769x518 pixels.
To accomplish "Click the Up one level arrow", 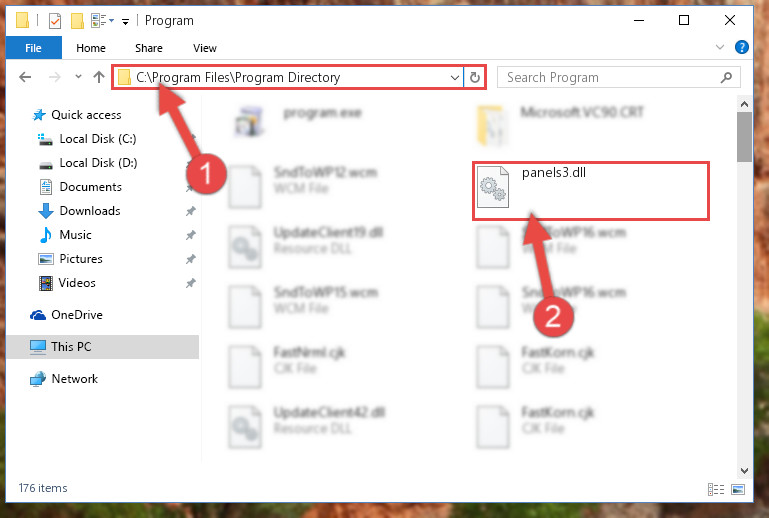I will tap(99, 77).
